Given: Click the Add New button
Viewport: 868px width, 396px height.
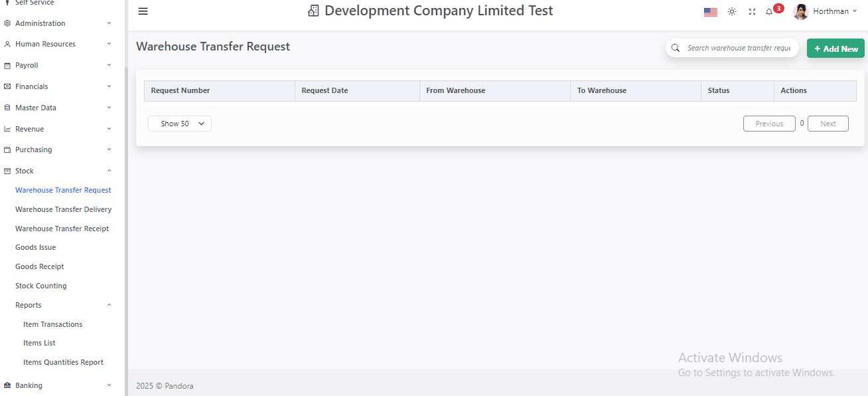Looking at the screenshot, I should click(x=835, y=49).
